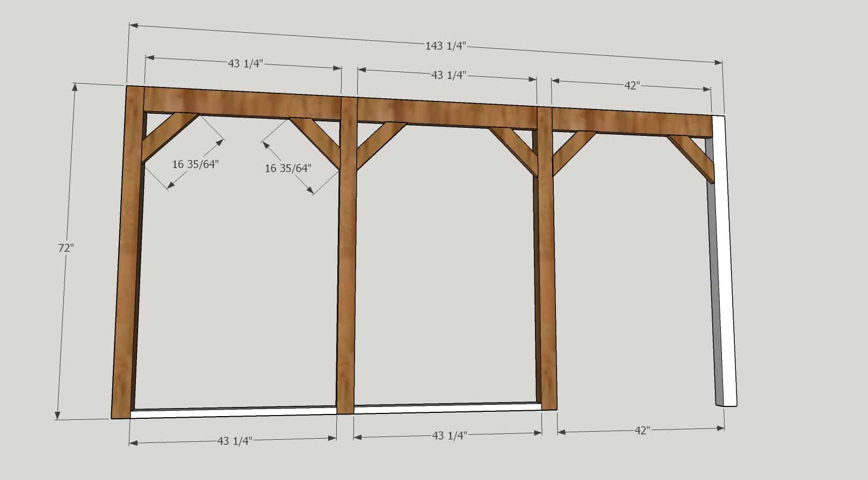Select the right diagonal brace in middle bay
Image resolution: width=868 pixels, height=480 pixels.
tap(513, 151)
